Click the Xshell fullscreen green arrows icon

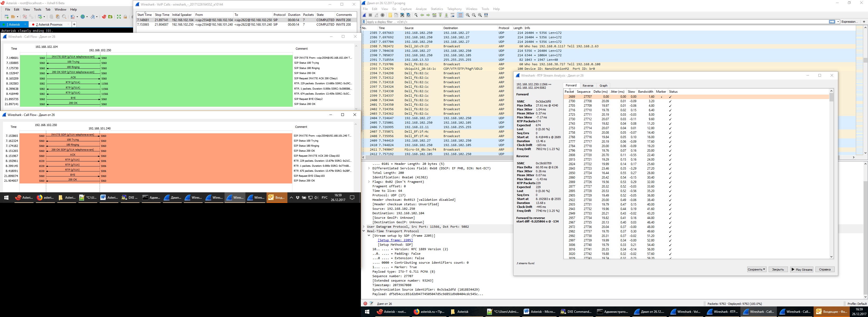pos(119,16)
